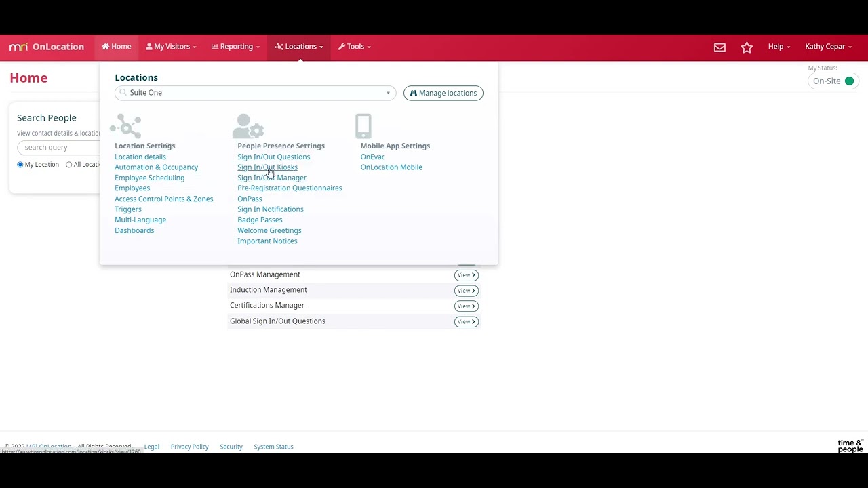
Task: Open Important Notices link
Action: click(267, 241)
